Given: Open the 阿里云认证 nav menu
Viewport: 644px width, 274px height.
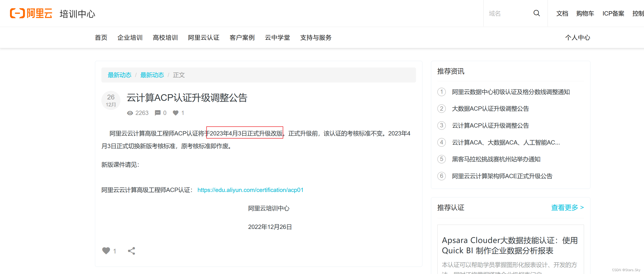Looking at the screenshot, I should click(x=203, y=38).
